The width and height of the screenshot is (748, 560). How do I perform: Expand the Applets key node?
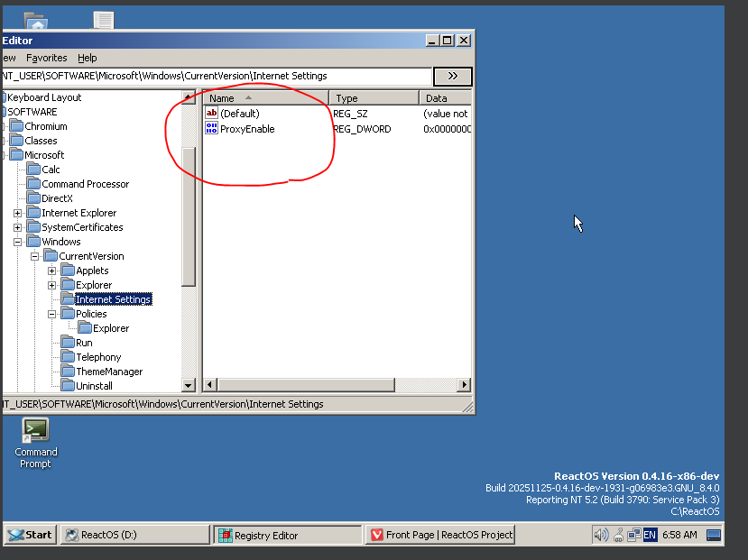(x=52, y=271)
